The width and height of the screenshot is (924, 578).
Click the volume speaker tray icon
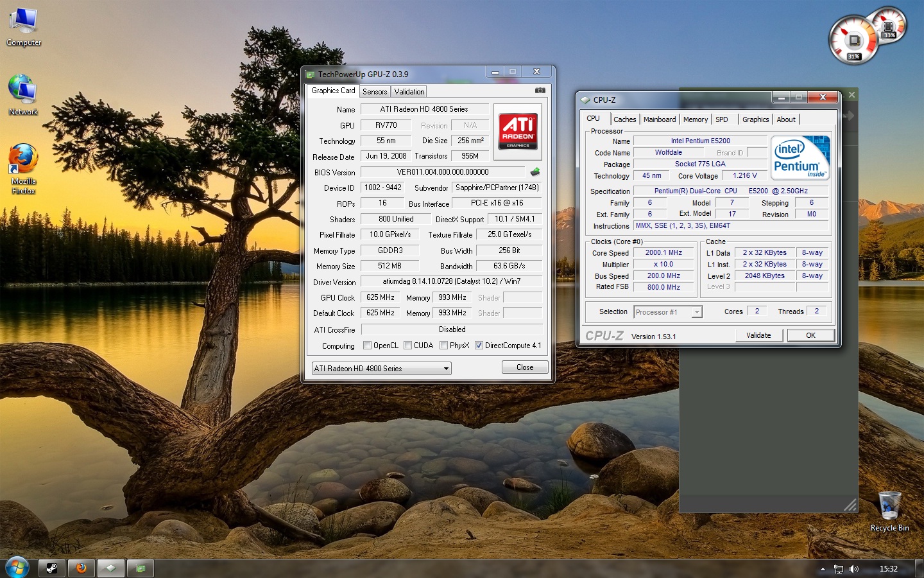pyautogui.click(x=854, y=569)
